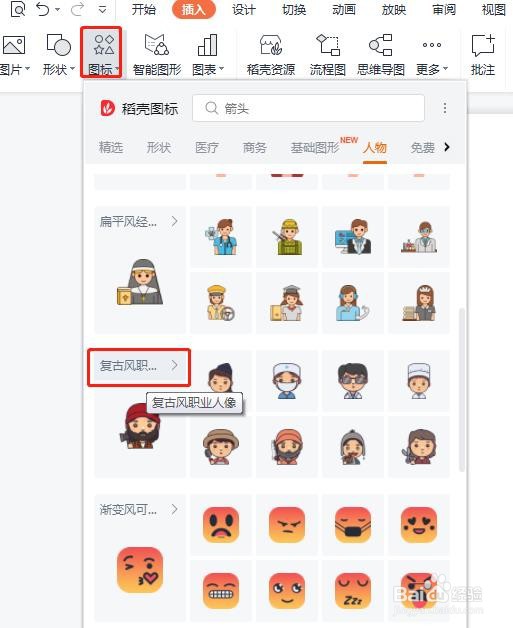Insert a 思维导图 mind map
This screenshot has height=628, width=513.
coord(381,54)
